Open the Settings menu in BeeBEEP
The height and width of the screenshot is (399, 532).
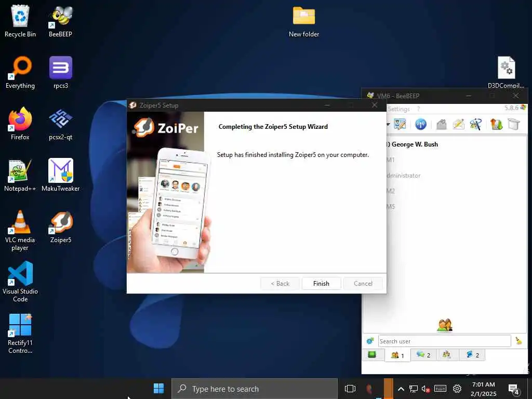point(398,109)
